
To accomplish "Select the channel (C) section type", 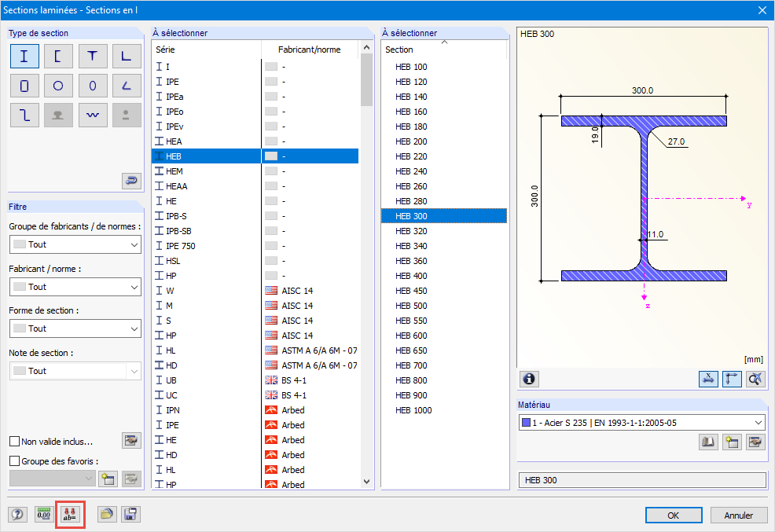I will [x=58, y=56].
